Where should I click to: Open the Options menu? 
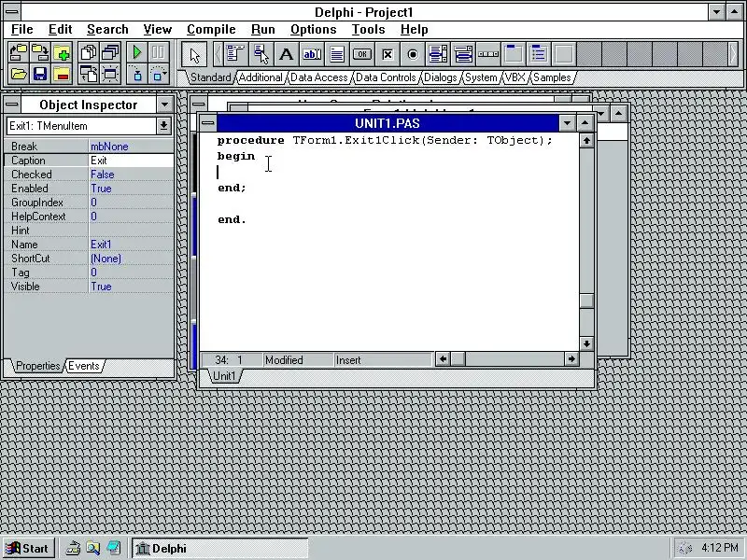(314, 30)
